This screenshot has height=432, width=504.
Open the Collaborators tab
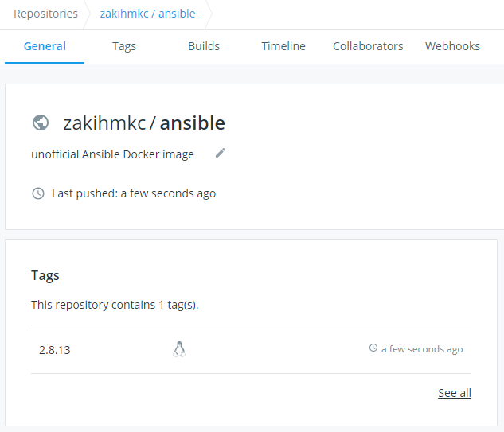[368, 46]
